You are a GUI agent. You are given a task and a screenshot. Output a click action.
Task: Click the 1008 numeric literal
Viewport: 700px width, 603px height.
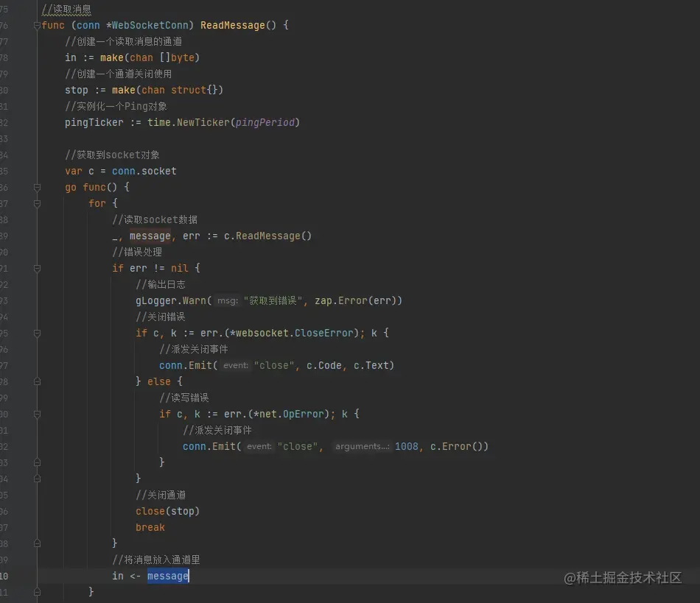point(406,446)
